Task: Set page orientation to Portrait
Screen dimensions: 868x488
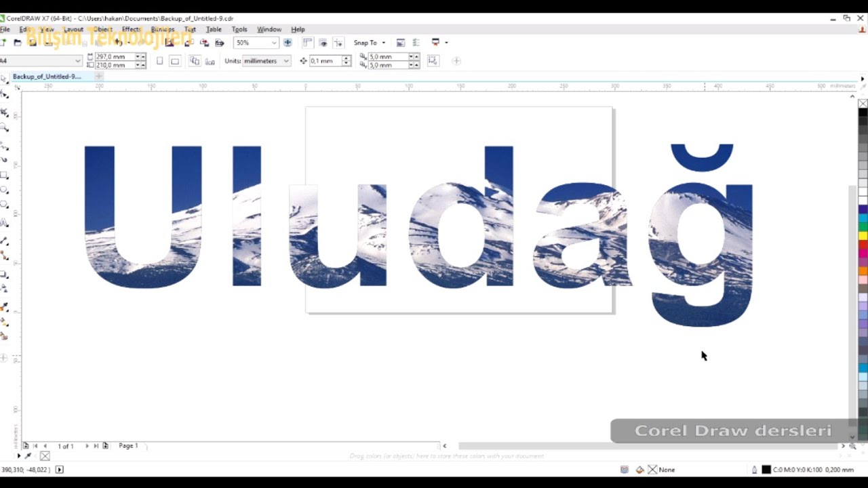Action: pos(159,61)
